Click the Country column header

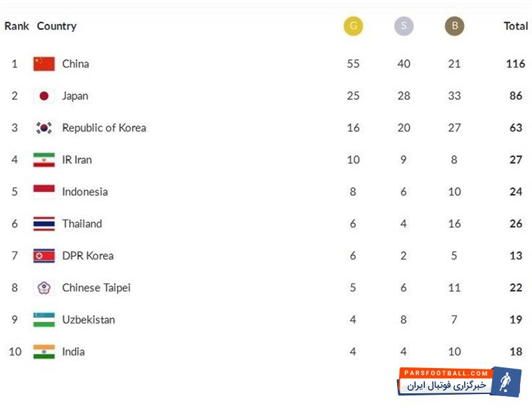(57, 26)
